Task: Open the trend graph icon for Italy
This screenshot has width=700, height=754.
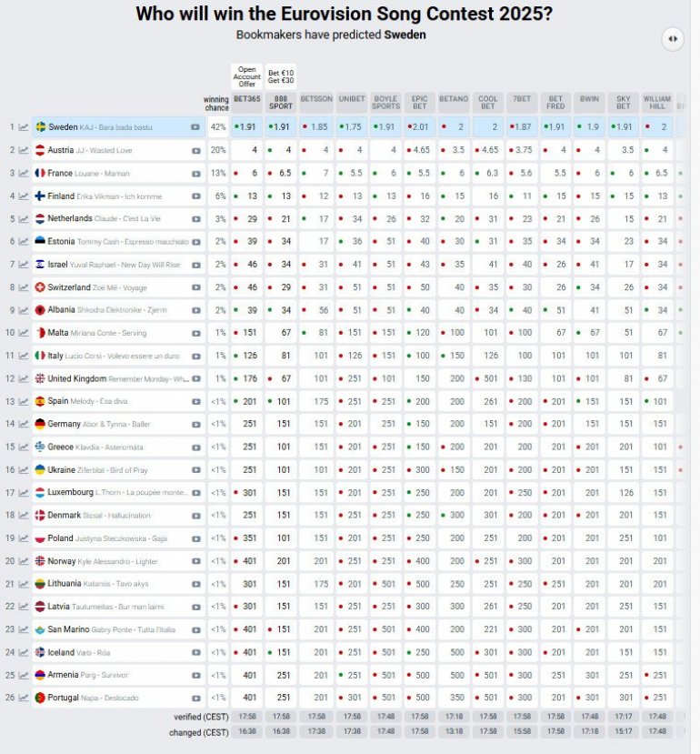Action: pyautogui.click(x=23, y=356)
